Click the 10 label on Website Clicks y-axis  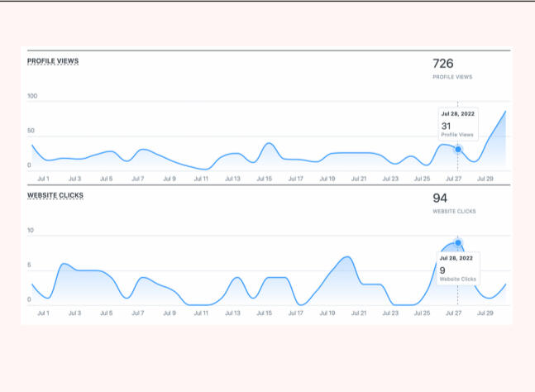31,231
